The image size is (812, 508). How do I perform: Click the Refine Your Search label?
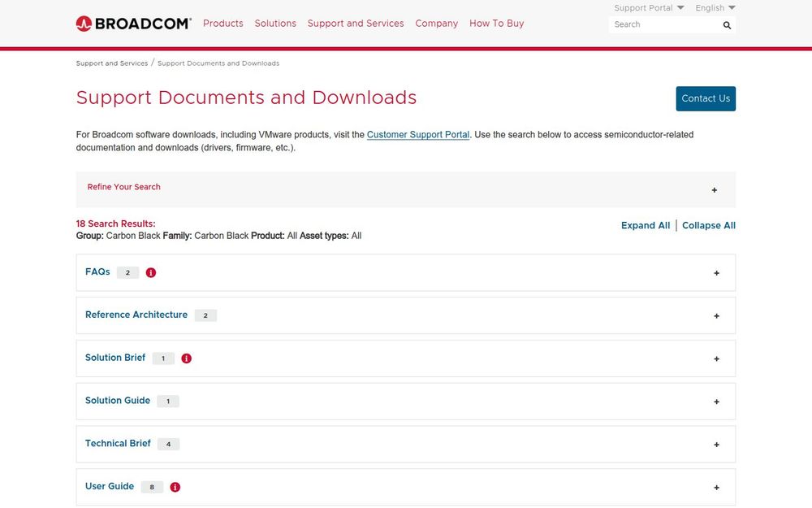pos(123,187)
